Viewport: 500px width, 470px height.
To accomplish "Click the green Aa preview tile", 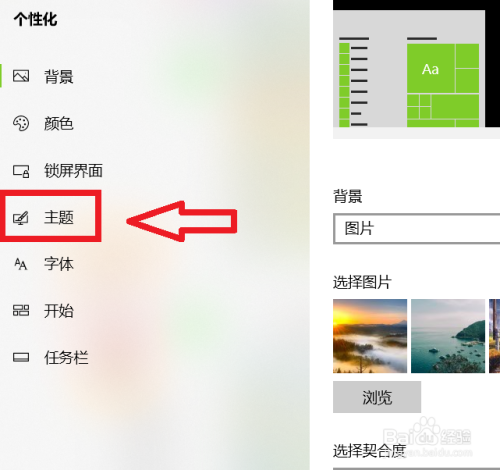I will pos(430,69).
